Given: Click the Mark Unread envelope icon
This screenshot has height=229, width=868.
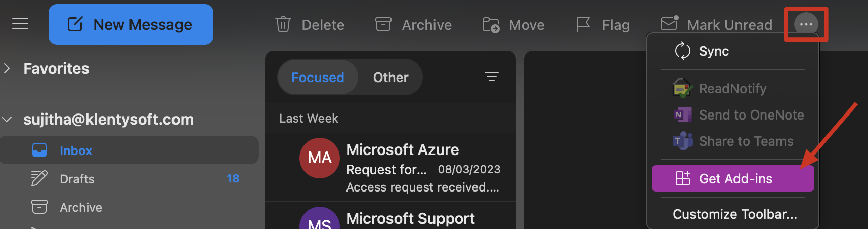Looking at the screenshot, I should (x=669, y=24).
